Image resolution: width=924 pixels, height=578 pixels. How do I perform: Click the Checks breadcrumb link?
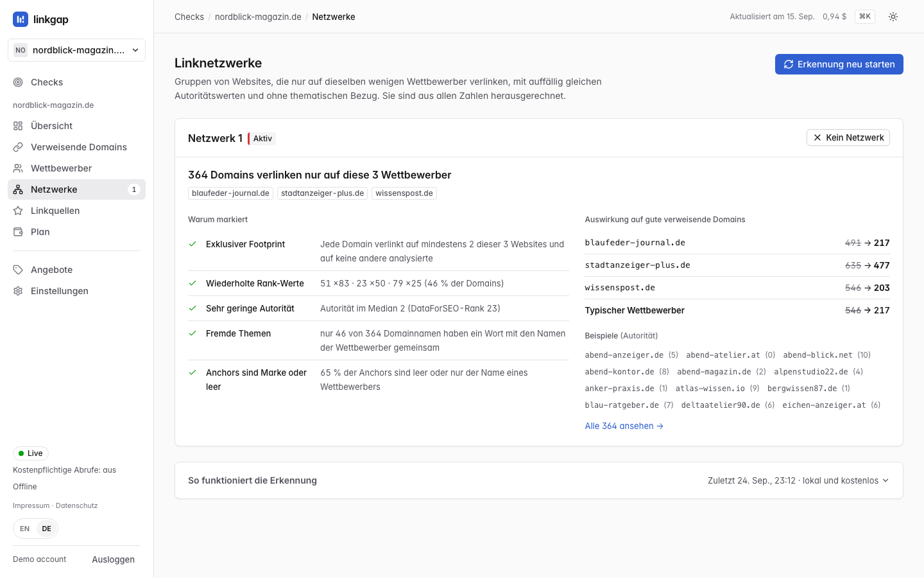(x=189, y=17)
